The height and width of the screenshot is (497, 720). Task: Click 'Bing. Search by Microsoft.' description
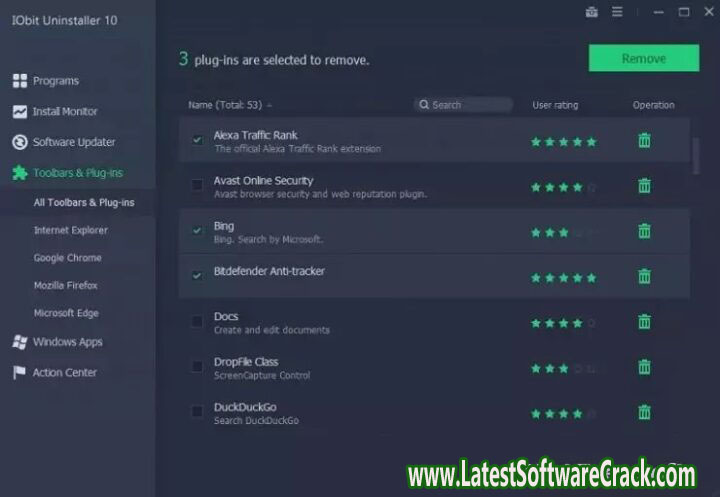click(269, 239)
